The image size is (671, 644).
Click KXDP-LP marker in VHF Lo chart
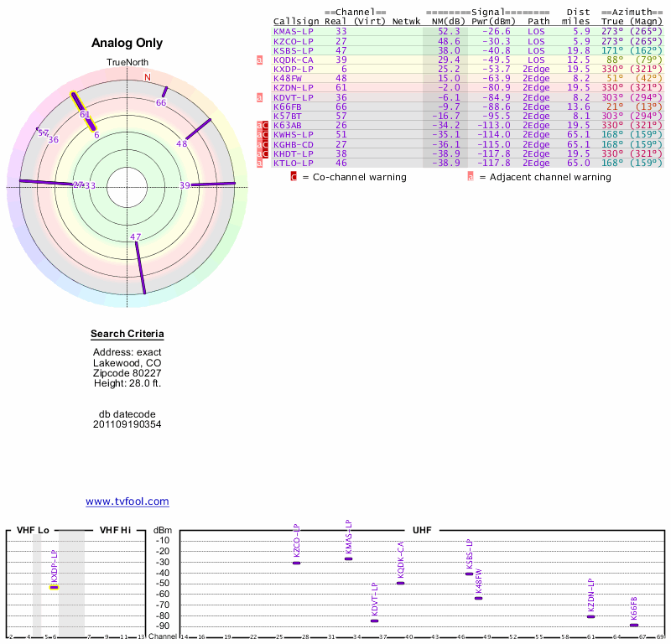point(54,587)
